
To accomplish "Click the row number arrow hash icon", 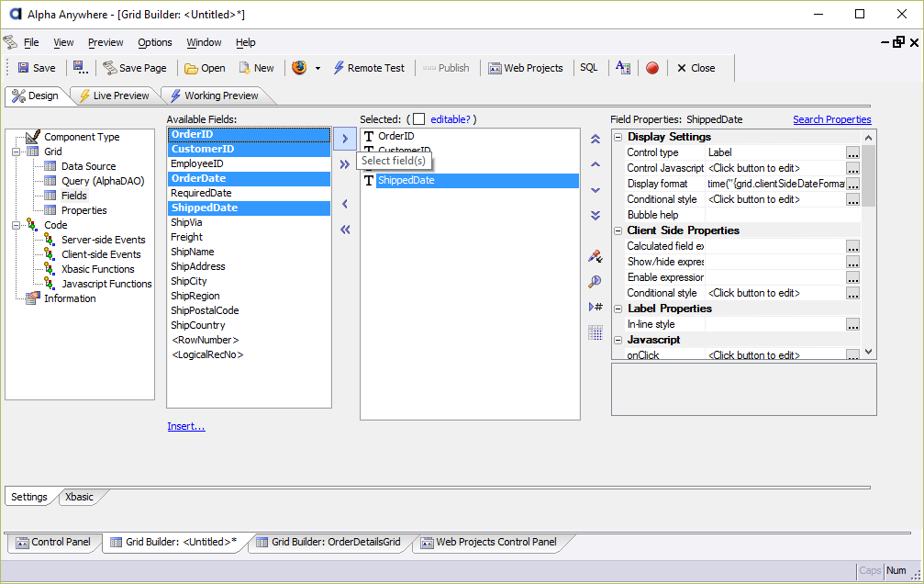I will [596, 307].
